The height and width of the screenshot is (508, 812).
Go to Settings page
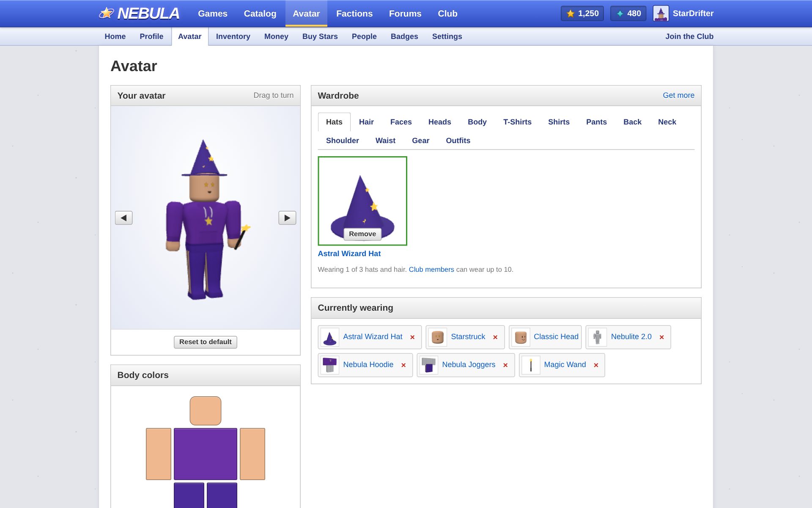coord(447,36)
